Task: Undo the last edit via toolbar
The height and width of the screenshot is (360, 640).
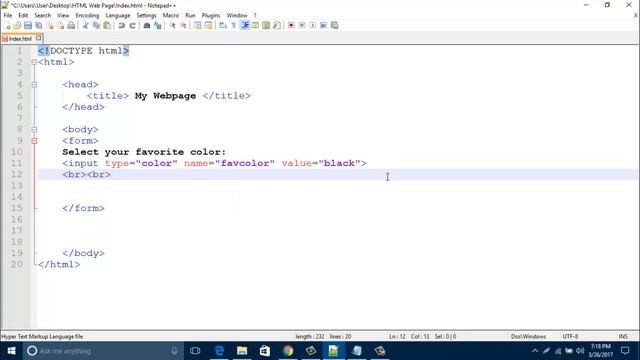Action: [x=121, y=25]
